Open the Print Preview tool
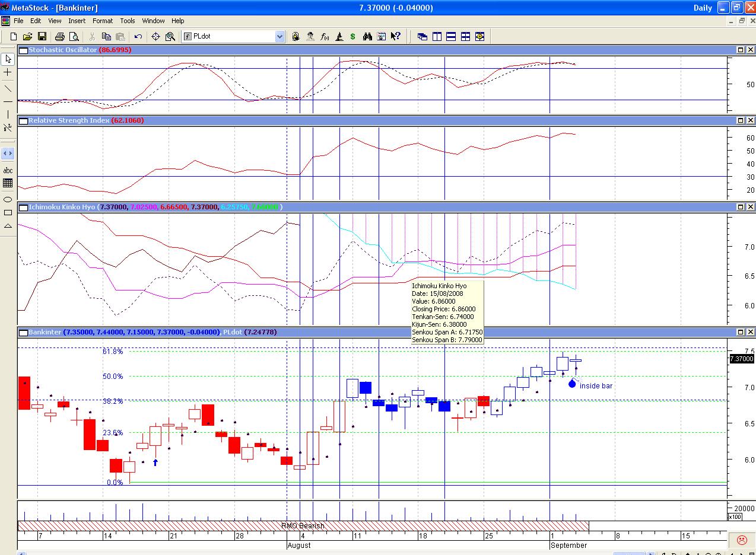 [x=74, y=37]
